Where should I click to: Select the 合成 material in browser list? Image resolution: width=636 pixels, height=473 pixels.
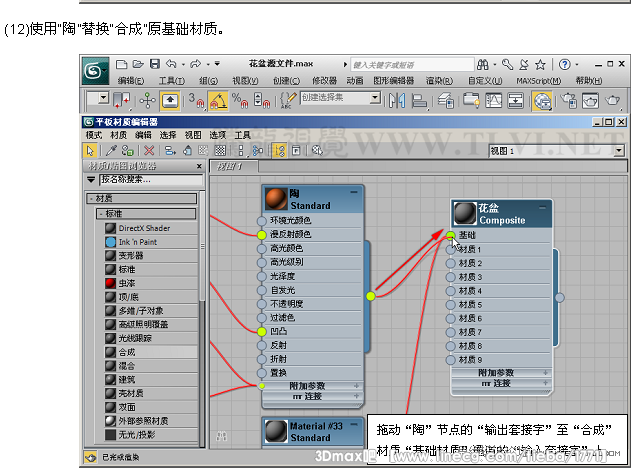pos(151,352)
